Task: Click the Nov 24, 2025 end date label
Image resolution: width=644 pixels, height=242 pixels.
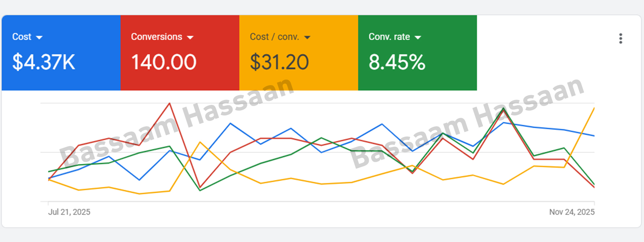Action: click(x=572, y=212)
